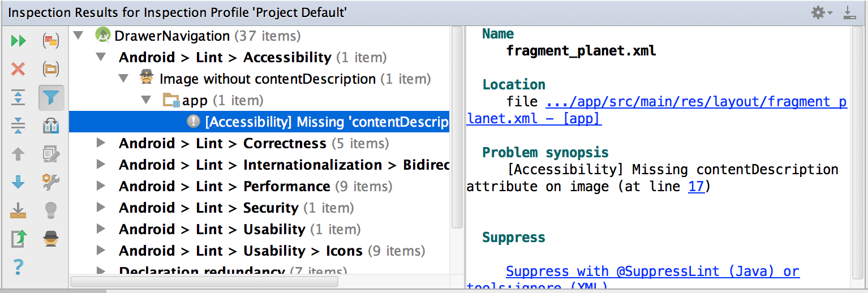868x293 pixels.
Task: Open help with the blue question mark
Action: (x=19, y=266)
